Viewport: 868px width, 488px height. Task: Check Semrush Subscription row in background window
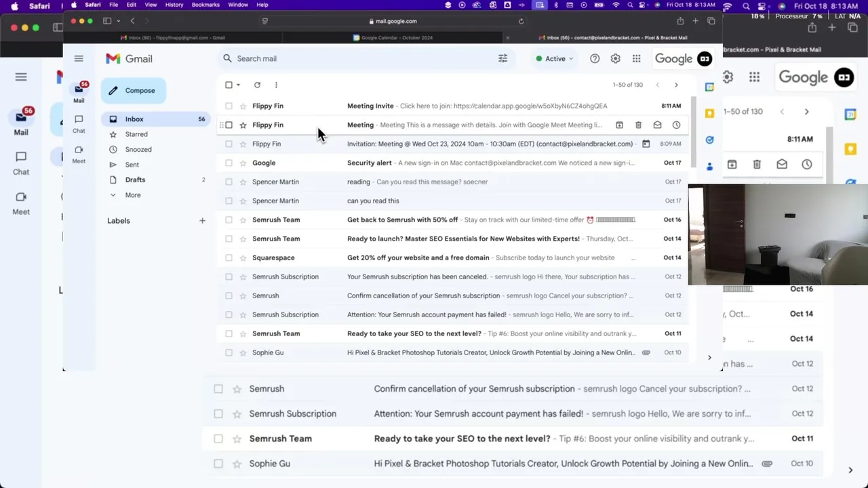218,413
